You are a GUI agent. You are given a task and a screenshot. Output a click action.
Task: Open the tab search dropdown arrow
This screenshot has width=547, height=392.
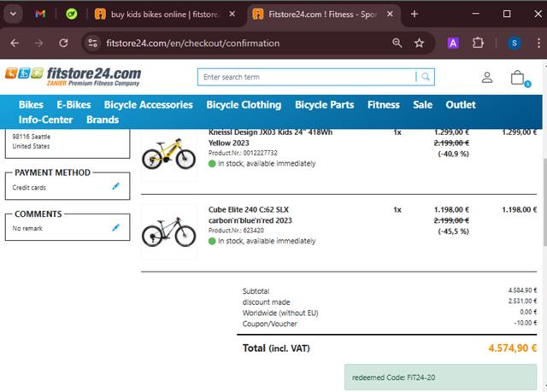[x=14, y=14]
